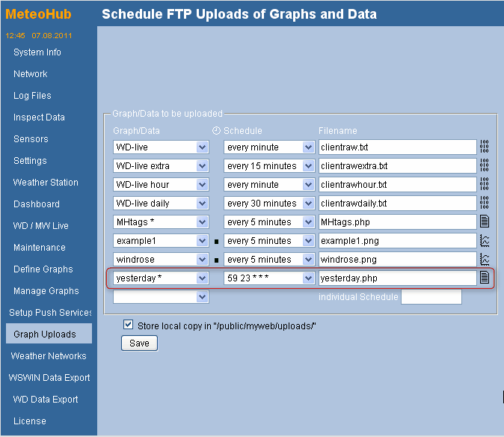Toggle the Store local copy checkbox
Screen dimensions: 504x437
(128, 326)
